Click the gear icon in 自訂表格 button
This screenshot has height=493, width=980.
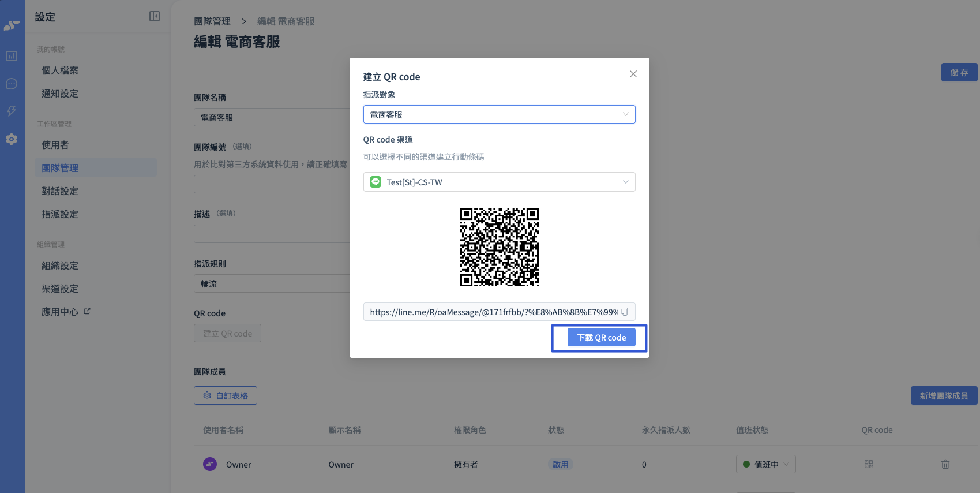coord(207,395)
